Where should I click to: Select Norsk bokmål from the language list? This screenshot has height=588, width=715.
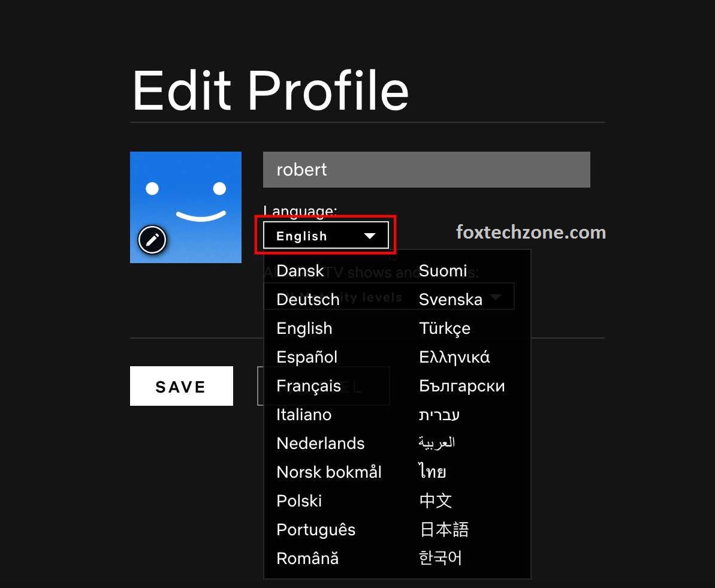point(329,472)
